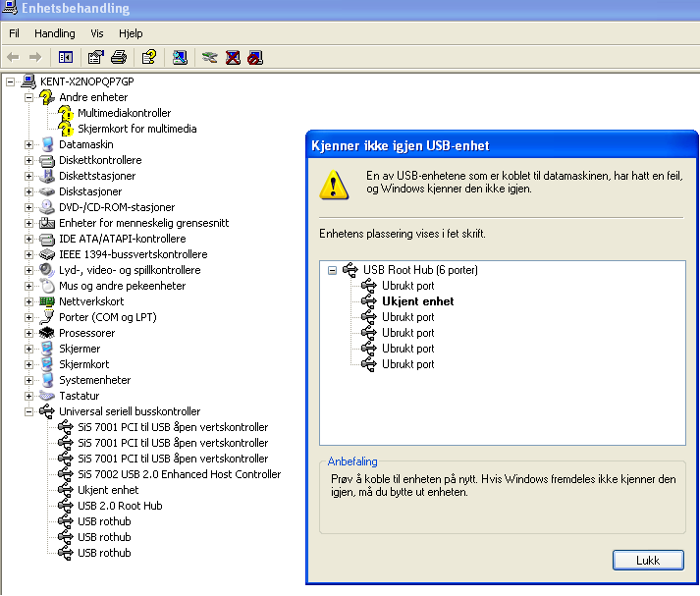Click the Forward arrow toolbar icon
The image size is (700, 596).
(x=34, y=57)
